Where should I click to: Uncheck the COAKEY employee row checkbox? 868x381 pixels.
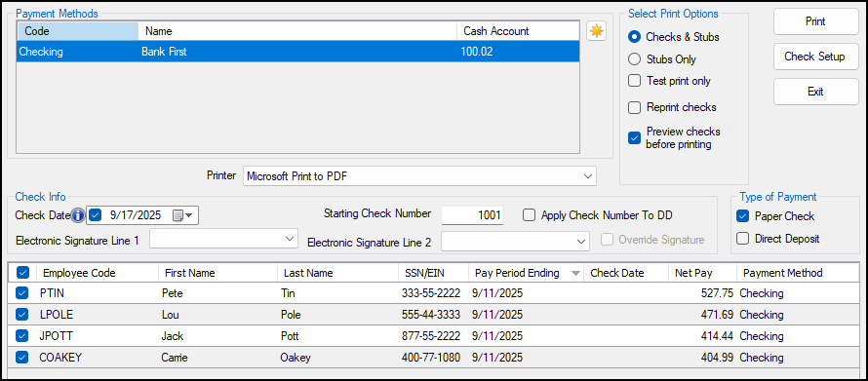click(21, 358)
